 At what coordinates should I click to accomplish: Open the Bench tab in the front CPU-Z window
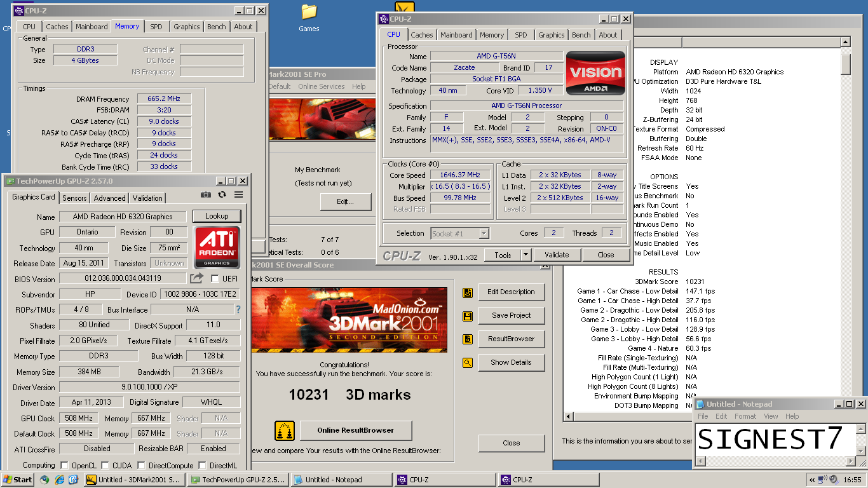tap(581, 35)
